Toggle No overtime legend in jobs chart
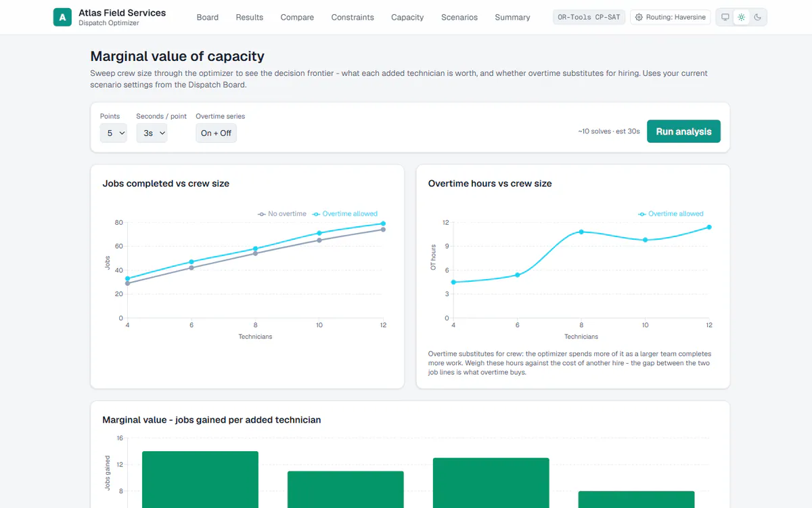 (281, 213)
